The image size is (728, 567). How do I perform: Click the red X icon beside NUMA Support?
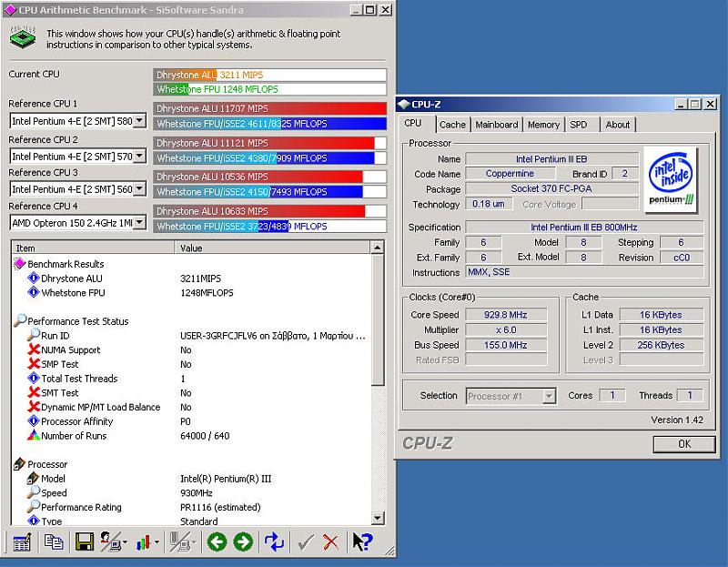[34, 349]
